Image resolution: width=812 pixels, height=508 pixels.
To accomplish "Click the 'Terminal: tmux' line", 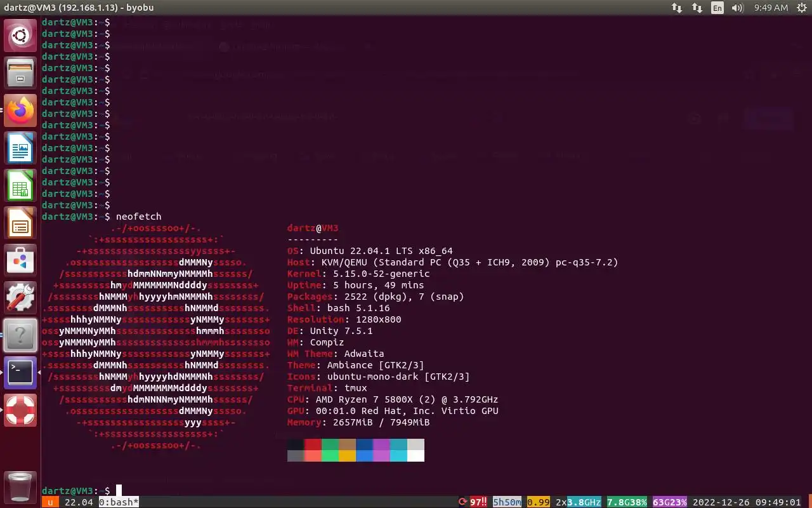I will [327, 388].
